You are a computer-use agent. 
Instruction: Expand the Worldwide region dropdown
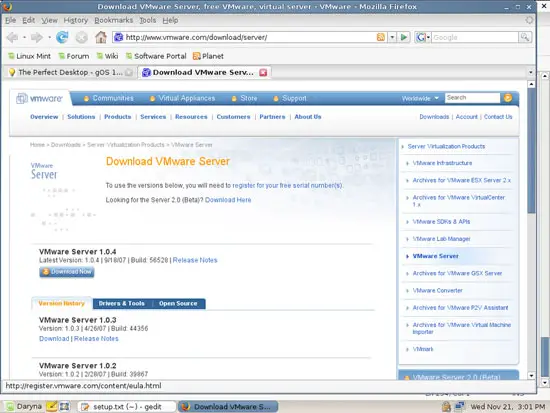pyautogui.click(x=420, y=99)
